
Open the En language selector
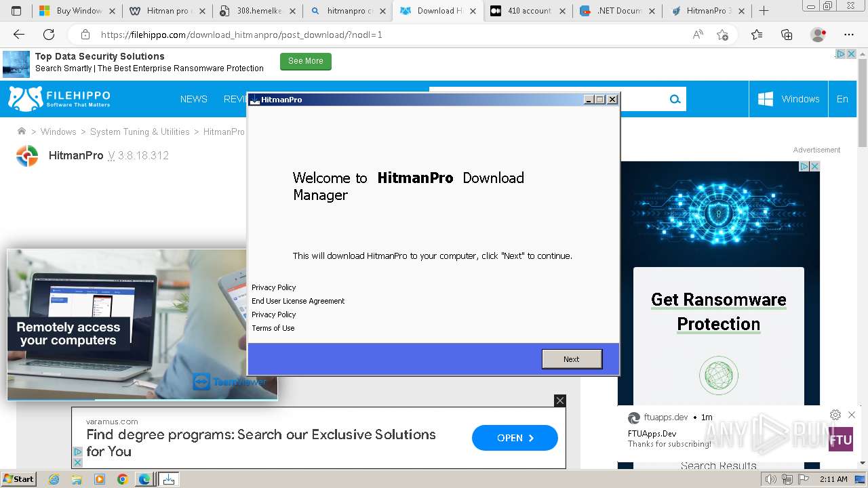pos(842,99)
